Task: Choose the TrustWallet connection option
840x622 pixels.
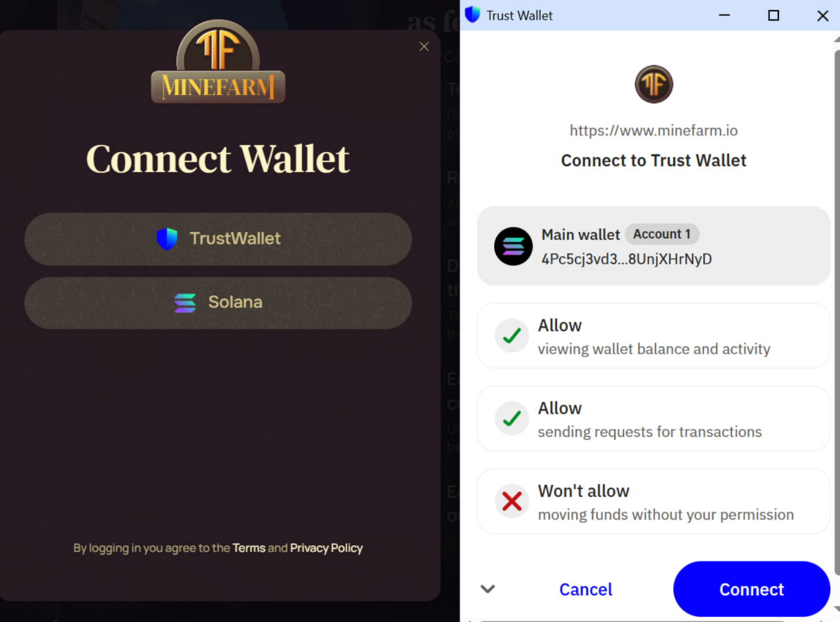Action: point(218,239)
